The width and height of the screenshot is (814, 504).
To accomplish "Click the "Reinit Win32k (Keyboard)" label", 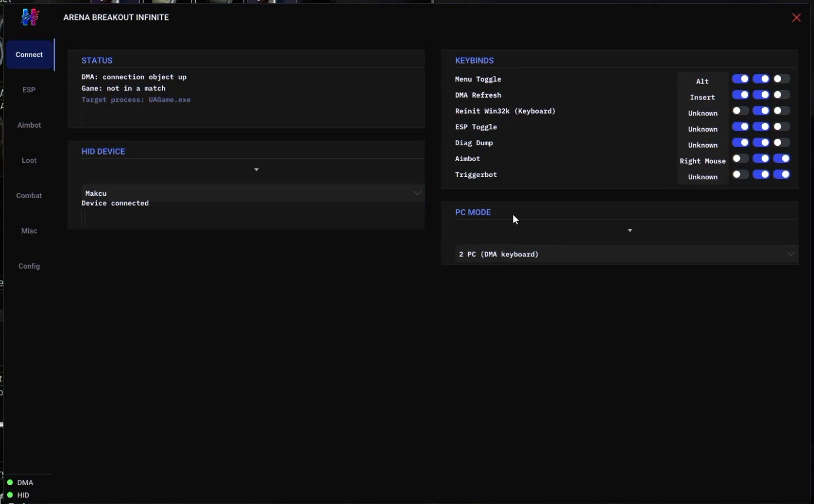I will click(x=505, y=111).
